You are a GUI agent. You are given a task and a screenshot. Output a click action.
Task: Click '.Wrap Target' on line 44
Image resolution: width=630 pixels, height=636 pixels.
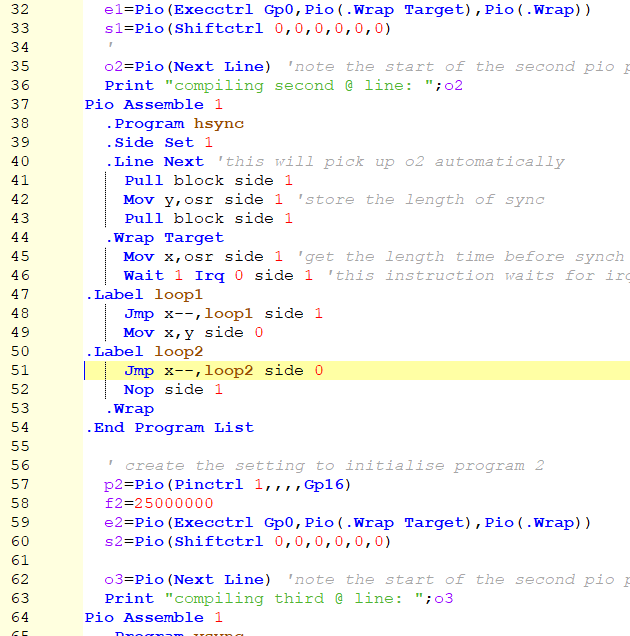pos(164,238)
